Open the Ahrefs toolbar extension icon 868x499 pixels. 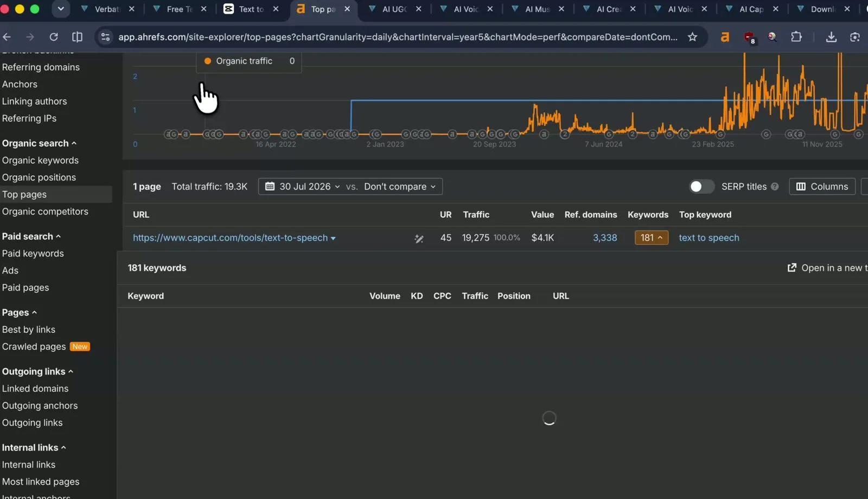point(725,37)
